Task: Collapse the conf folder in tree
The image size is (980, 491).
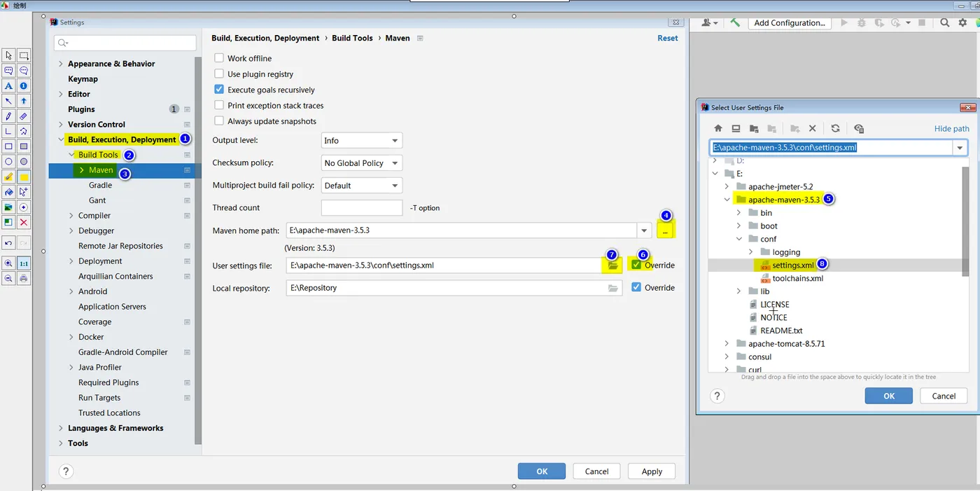Action: coord(738,239)
